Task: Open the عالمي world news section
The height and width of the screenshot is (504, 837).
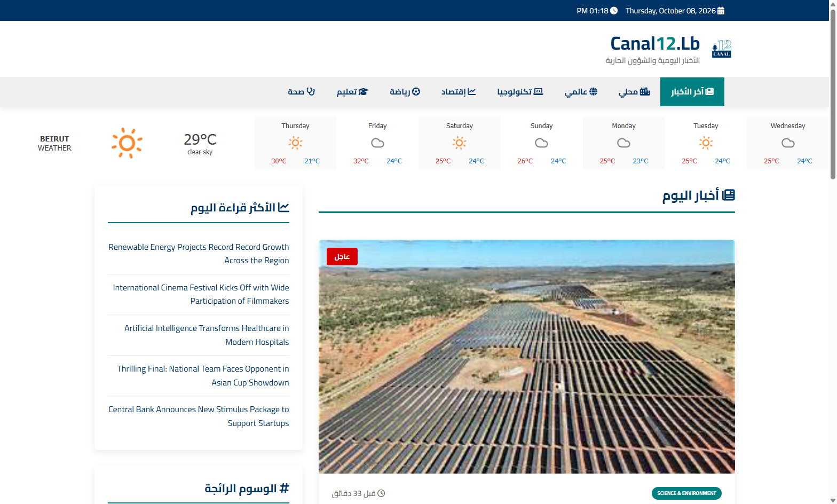Action: coord(581,92)
